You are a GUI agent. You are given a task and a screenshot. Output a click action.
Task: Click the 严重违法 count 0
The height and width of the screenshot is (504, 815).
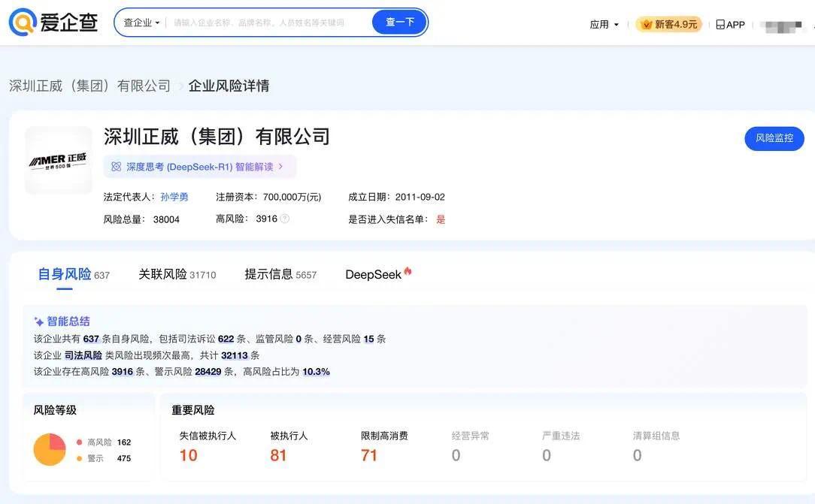[x=547, y=455]
